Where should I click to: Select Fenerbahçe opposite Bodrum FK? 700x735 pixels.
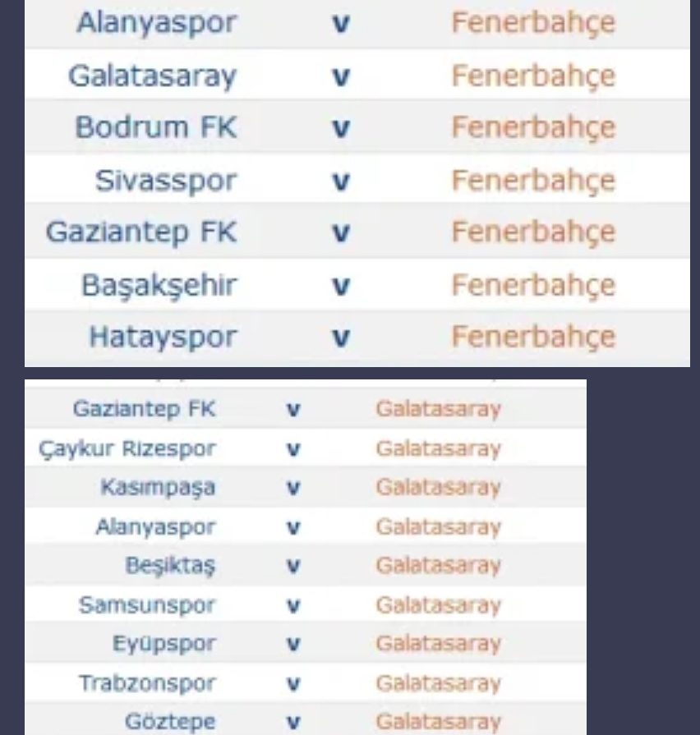coord(533,127)
